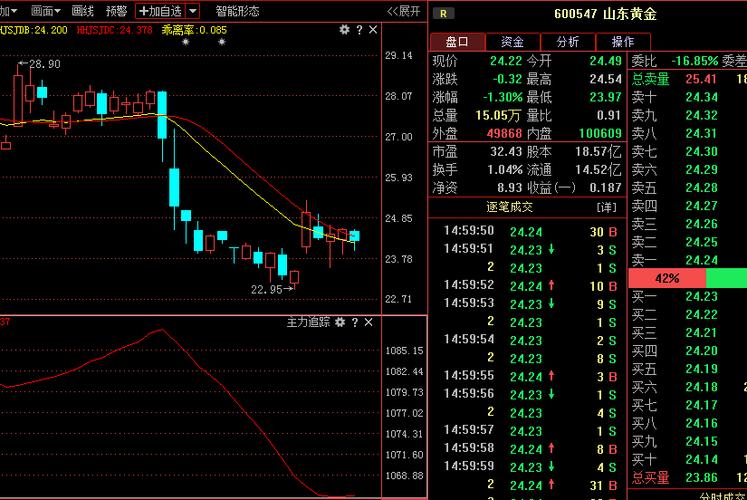Open dropdown arrow next to 加自选
This screenshot has width=747, height=500.
[x=193, y=11]
